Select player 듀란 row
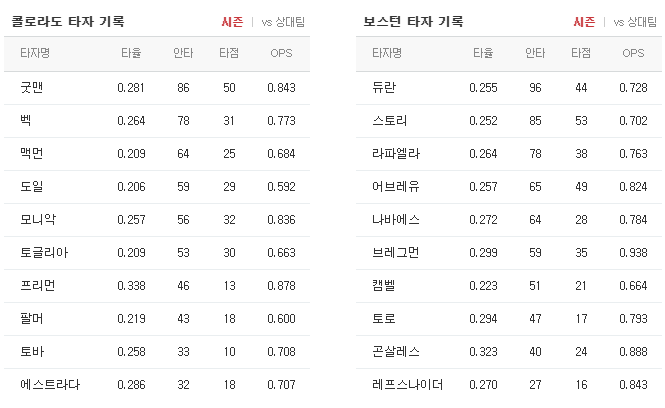The width and height of the screenshot is (665, 408). pyautogui.click(x=509, y=88)
